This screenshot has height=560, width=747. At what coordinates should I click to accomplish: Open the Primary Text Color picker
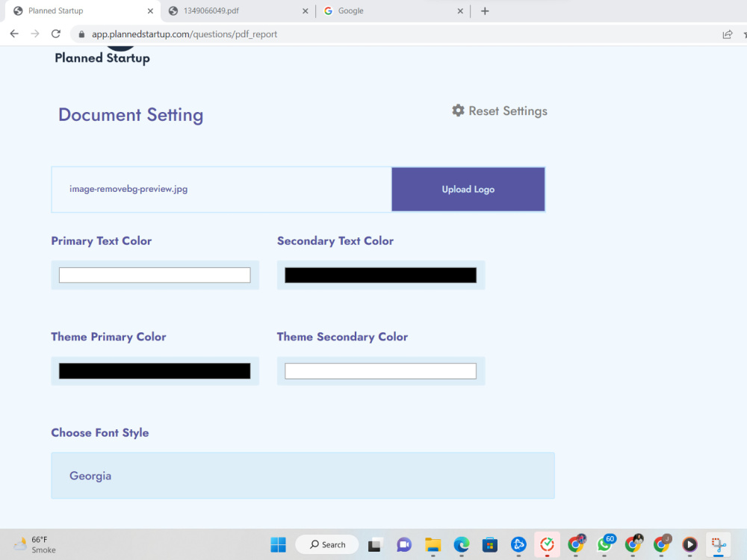pyautogui.click(x=155, y=276)
